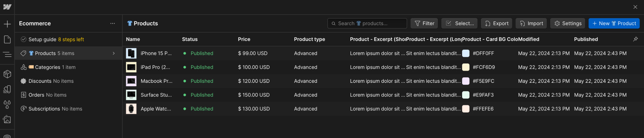Select Products 5 items collection
Image resolution: width=644 pixels, height=138 pixels.
(x=69, y=53)
